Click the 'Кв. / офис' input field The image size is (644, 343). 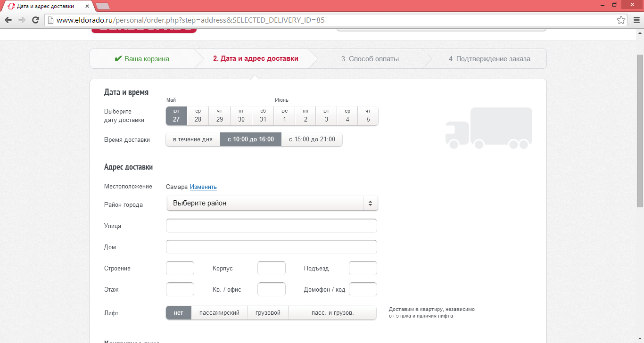pyautogui.click(x=272, y=289)
